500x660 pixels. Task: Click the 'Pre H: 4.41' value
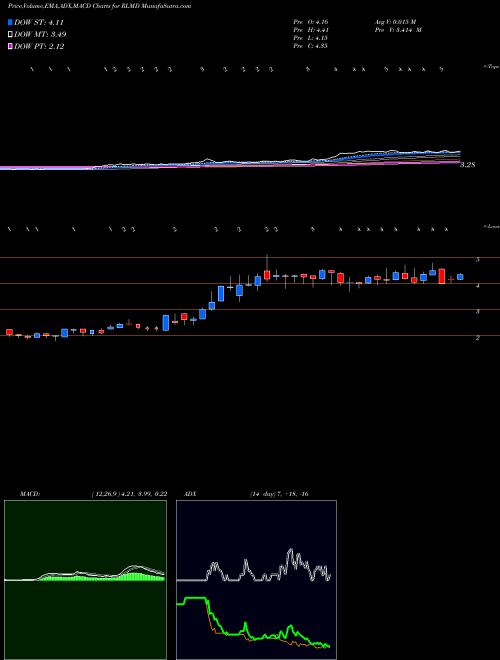[311, 30]
